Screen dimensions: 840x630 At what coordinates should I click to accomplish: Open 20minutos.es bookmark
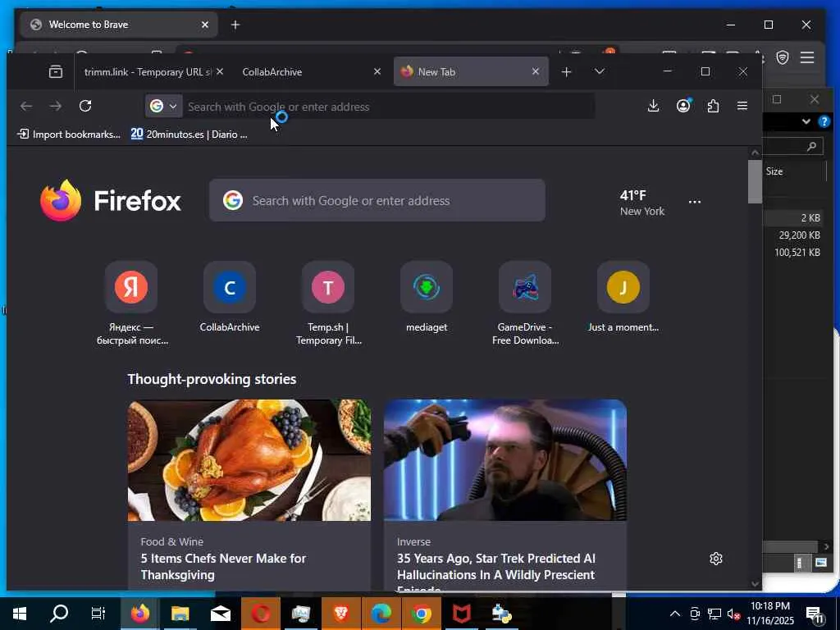pyautogui.click(x=189, y=134)
